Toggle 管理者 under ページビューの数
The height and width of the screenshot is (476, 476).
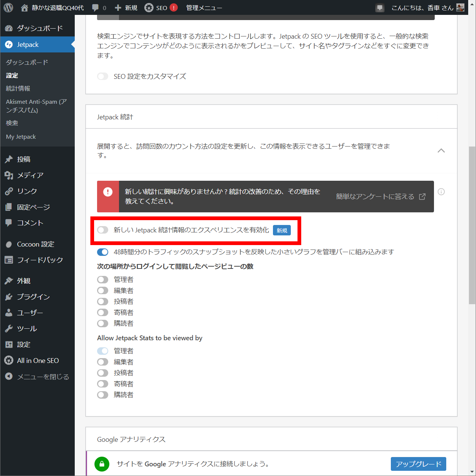click(x=103, y=280)
